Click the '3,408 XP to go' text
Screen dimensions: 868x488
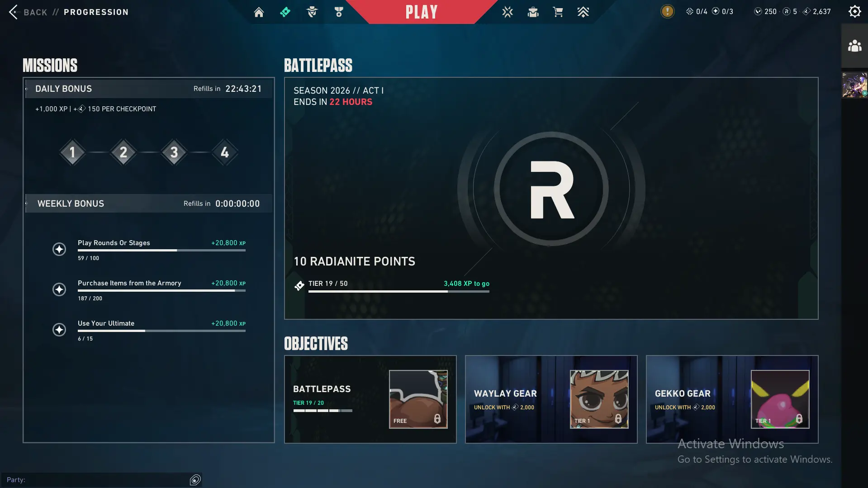click(466, 284)
